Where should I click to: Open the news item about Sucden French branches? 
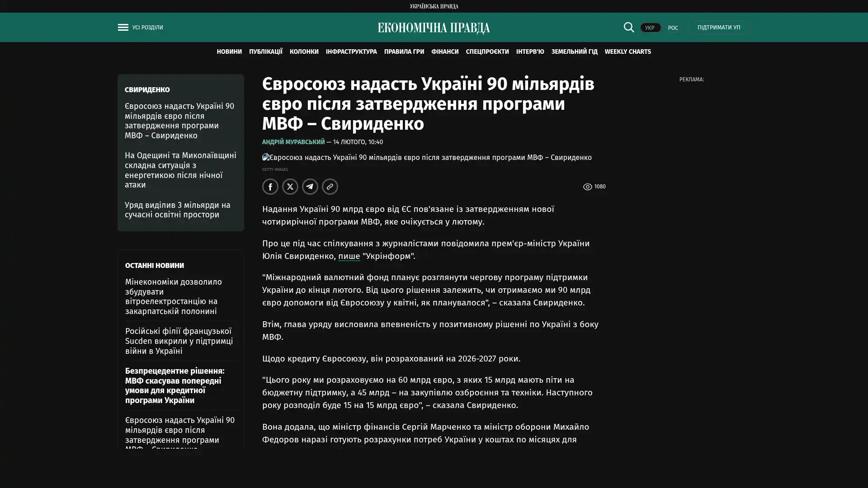[179, 341]
